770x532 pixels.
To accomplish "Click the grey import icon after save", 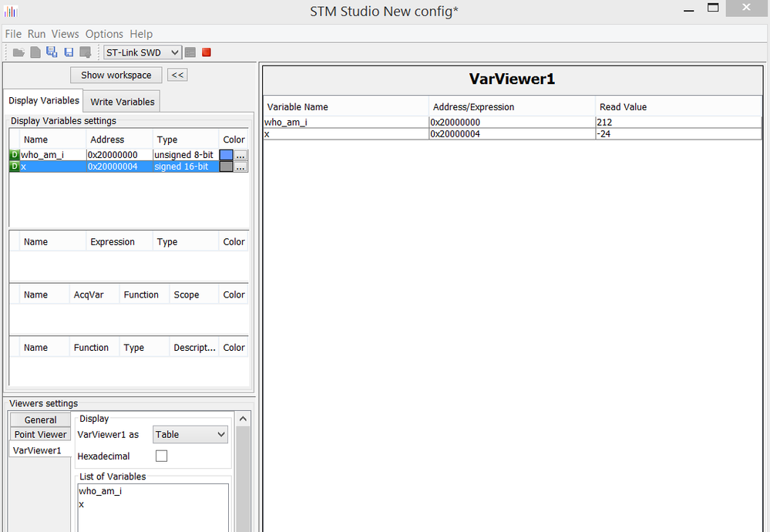I will pyautogui.click(x=86, y=52).
